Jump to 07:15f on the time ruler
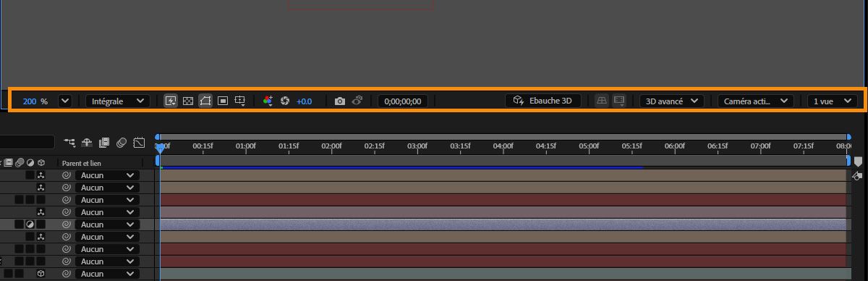This screenshot has height=281, width=868. coord(803,146)
